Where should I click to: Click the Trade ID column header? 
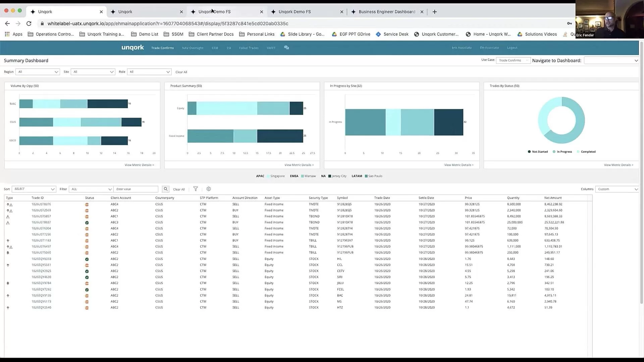[38, 198]
